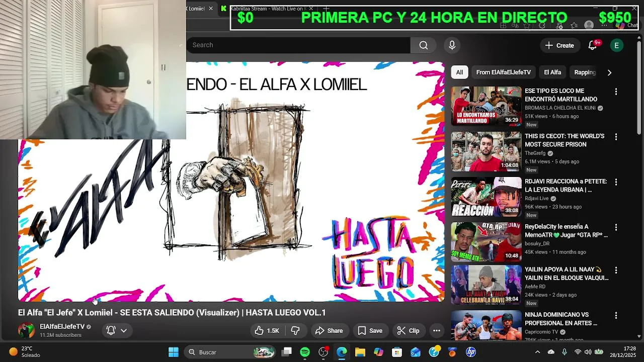Click the microphone tray icon
The width and height of the screenshot is (644, 362).
click(x=565, y=352)
